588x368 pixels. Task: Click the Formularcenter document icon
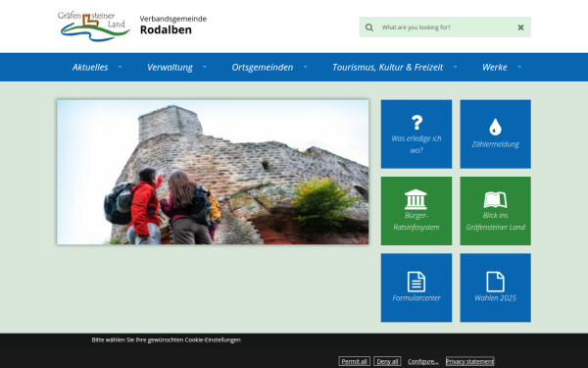click(416, 282)
